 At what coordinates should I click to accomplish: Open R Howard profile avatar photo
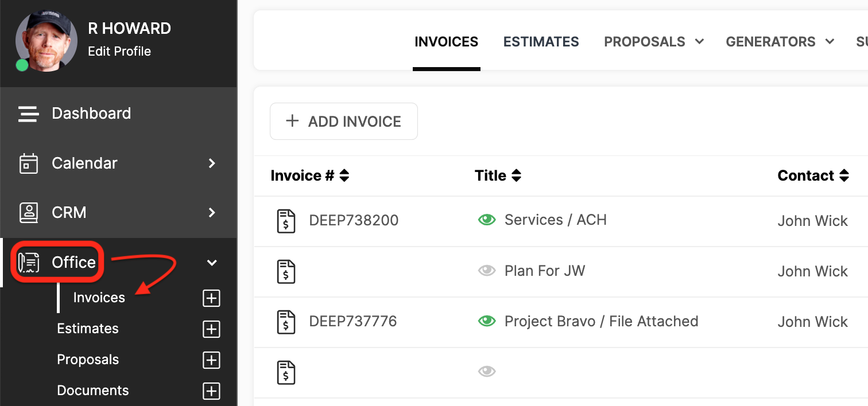tap(45, 42)
